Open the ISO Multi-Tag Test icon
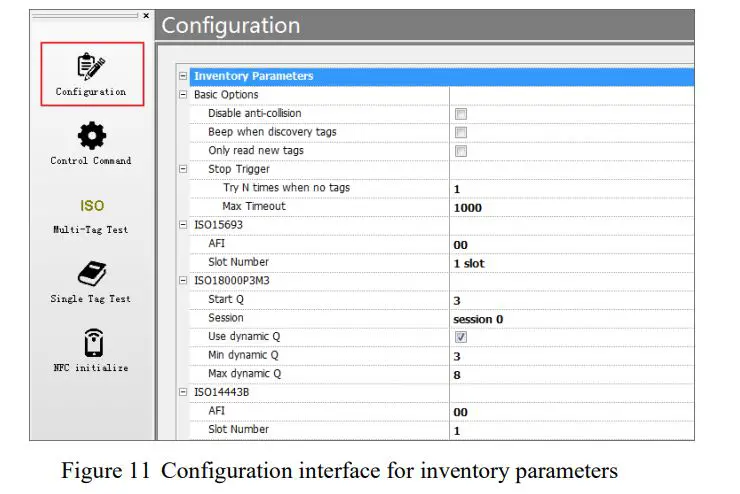 point(91,205)
